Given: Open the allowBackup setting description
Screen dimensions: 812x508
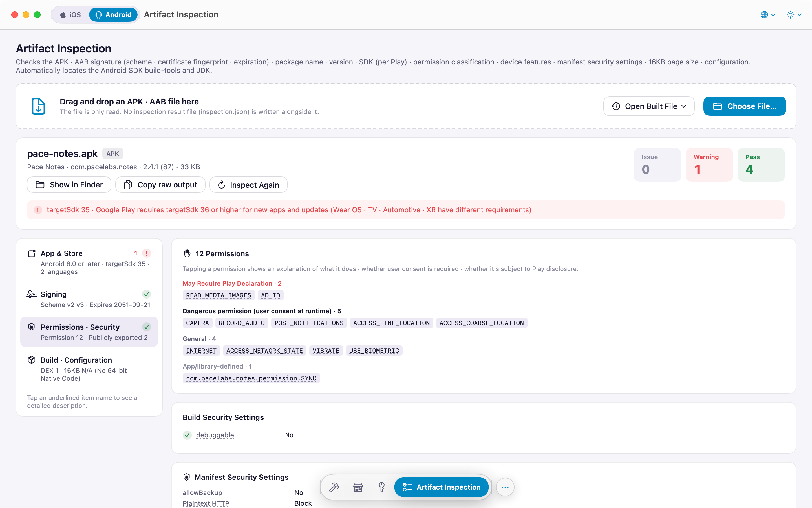Looking at the screenshot, I should 202,492.
